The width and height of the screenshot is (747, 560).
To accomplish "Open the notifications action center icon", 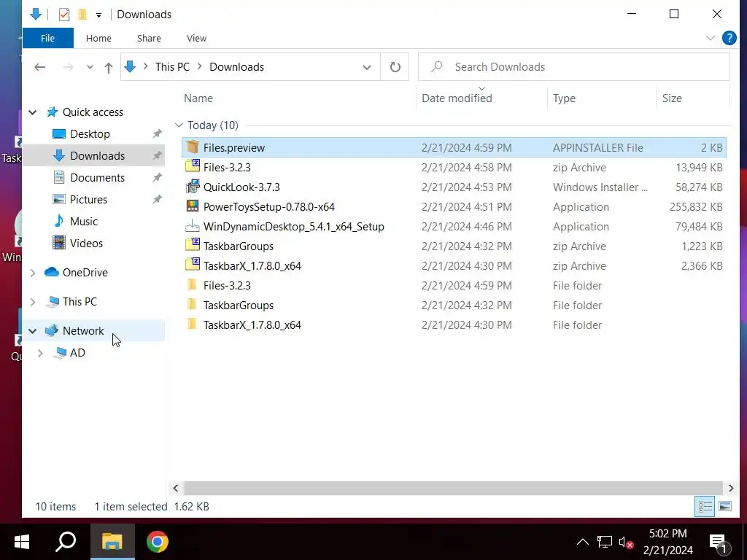I will pyautogui.click(x=720, y=542).
